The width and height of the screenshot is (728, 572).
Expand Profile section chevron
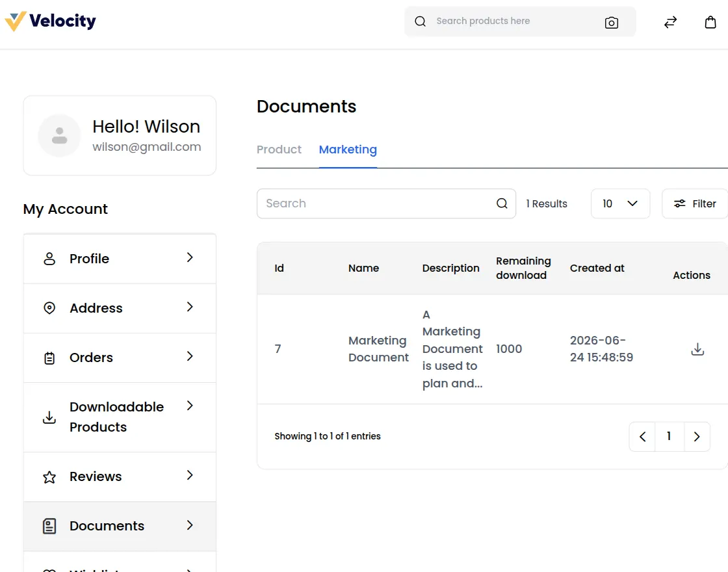coord(189,257)
